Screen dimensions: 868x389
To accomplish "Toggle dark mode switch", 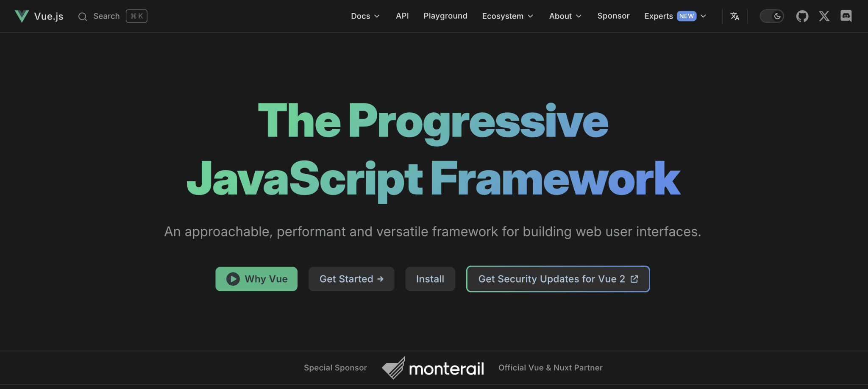I will click(772, 16).
